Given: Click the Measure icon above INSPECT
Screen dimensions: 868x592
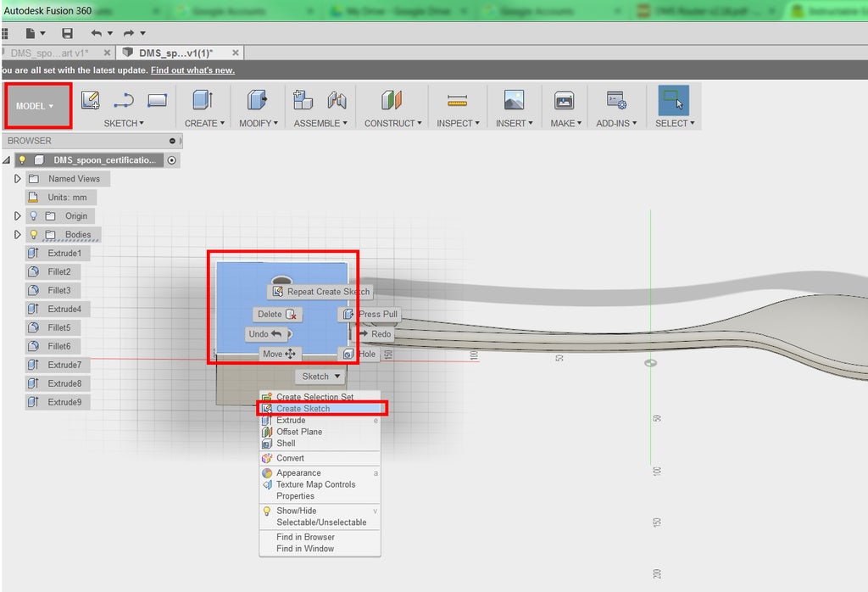Looking at the screenshot, I should [457, 100].
